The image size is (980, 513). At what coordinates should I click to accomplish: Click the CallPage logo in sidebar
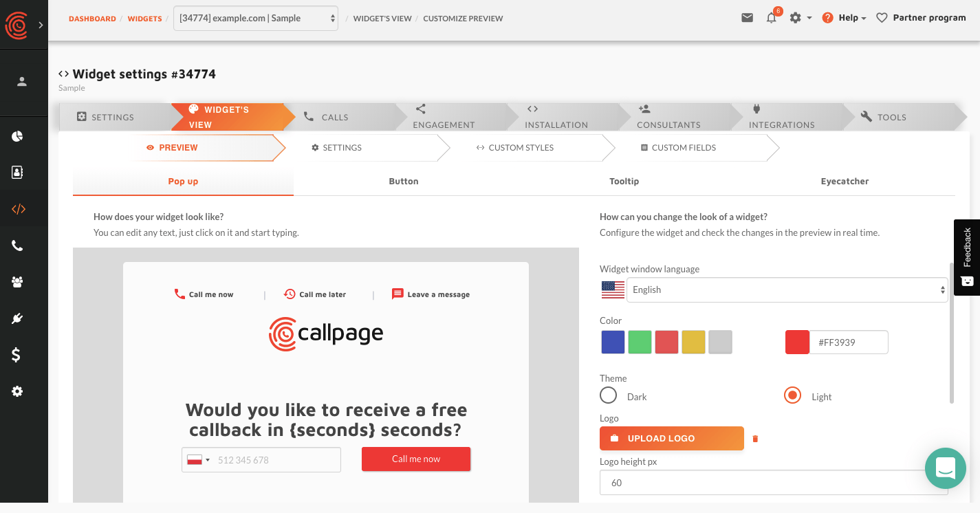(x=17, y=25)
